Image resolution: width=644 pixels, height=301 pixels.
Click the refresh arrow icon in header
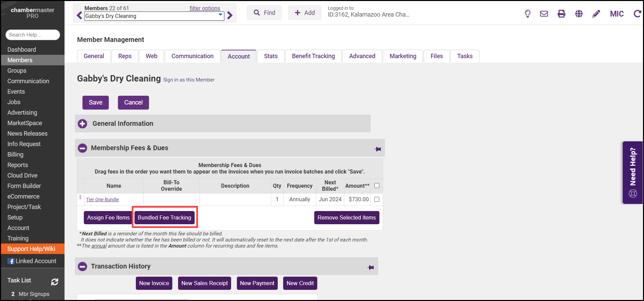tap(637, 14)
